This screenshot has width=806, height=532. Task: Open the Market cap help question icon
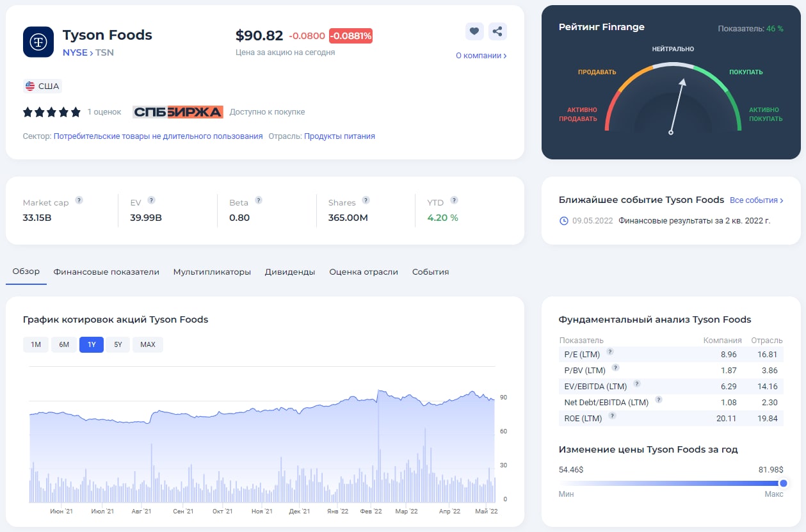(79, 200)
